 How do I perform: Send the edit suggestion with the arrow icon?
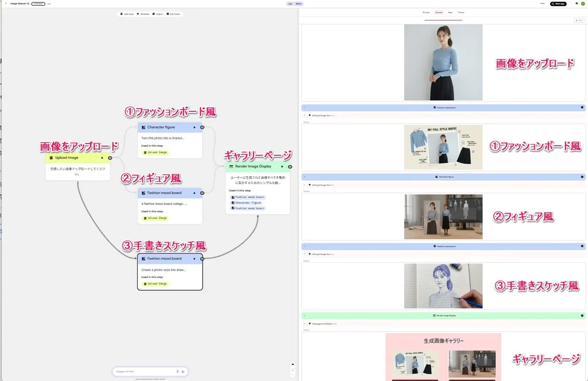(183, 372)
